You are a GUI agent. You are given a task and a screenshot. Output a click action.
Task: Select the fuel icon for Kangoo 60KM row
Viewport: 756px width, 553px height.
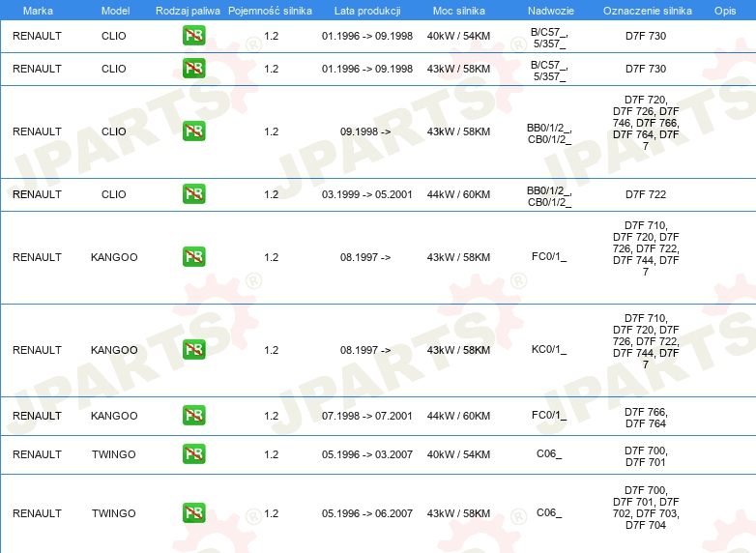click(193, 415)
